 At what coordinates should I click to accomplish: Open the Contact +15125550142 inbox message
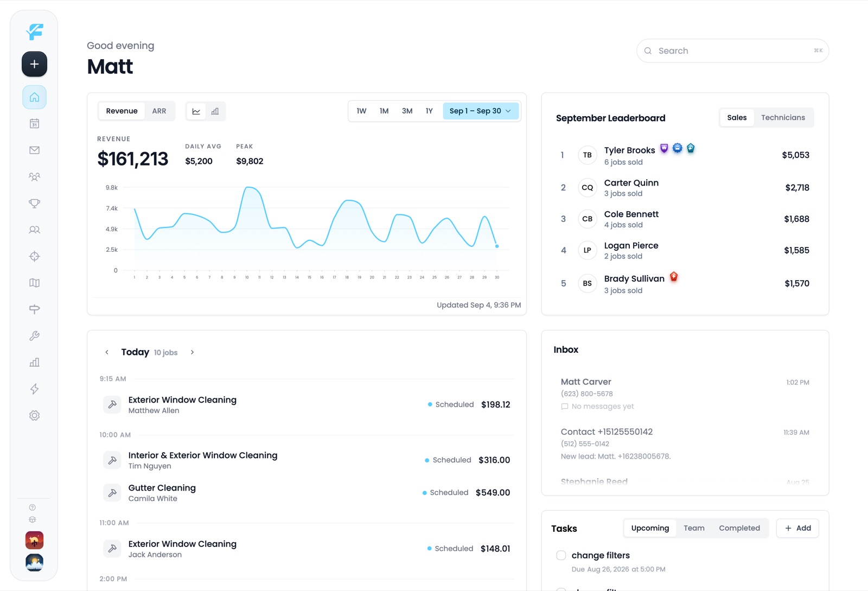[x=685, y=444]
